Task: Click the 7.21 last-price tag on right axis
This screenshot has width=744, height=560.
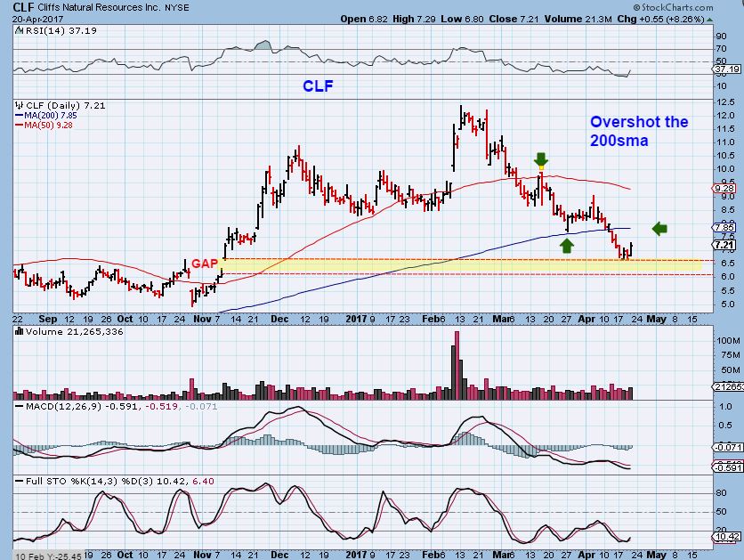Action: 724,245
